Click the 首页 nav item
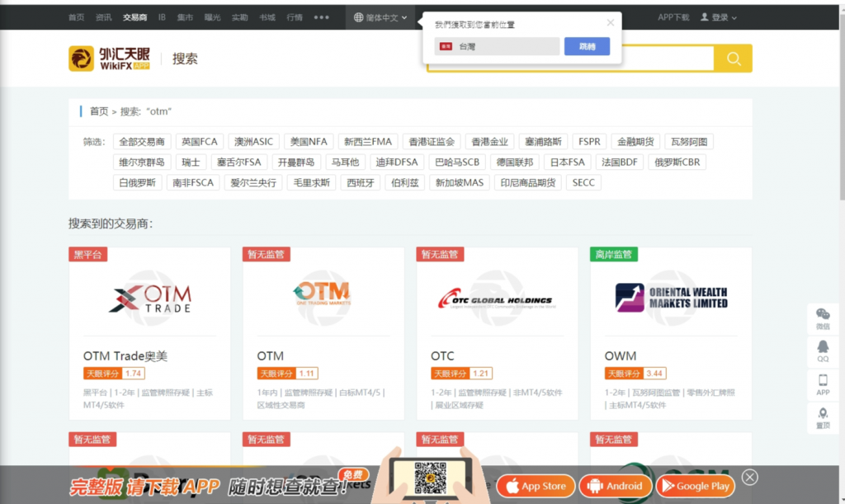This screenshot has width=845, height=504. [77, 17]
